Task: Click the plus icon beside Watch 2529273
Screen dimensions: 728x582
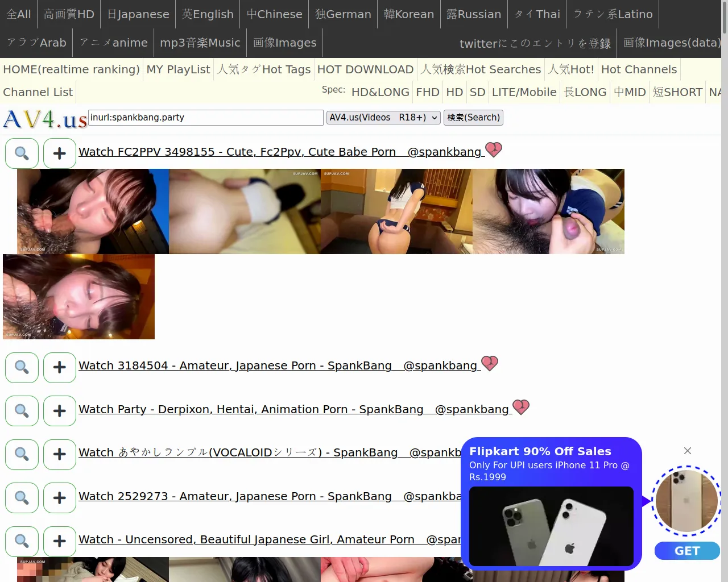Action: [60, 498]
